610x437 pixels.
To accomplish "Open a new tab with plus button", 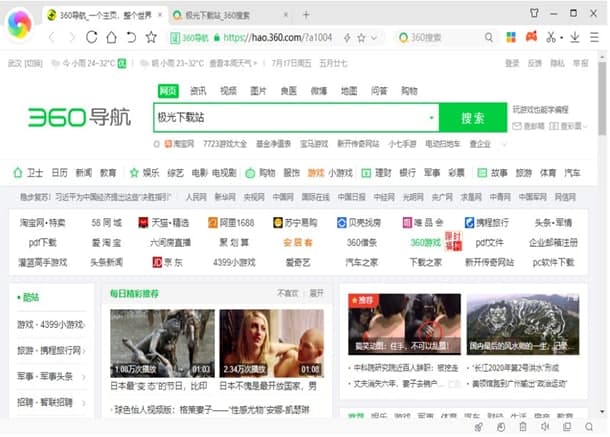I will [306, 15].
